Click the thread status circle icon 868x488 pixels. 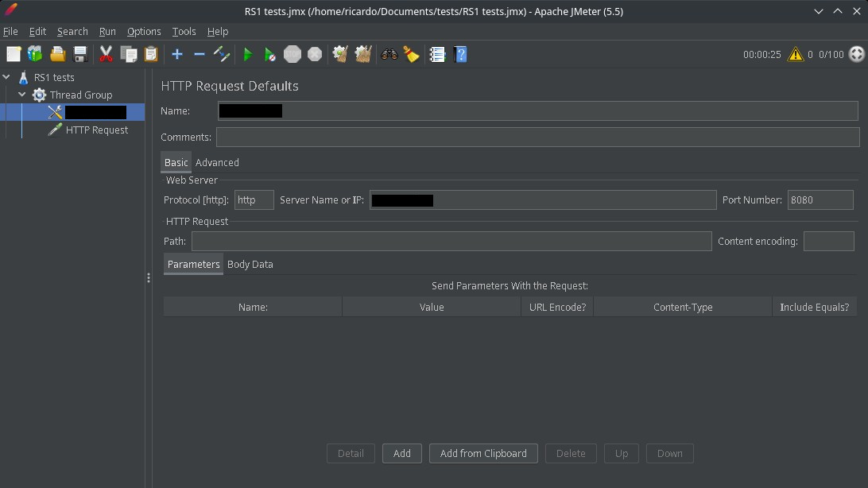coord(856,54)
